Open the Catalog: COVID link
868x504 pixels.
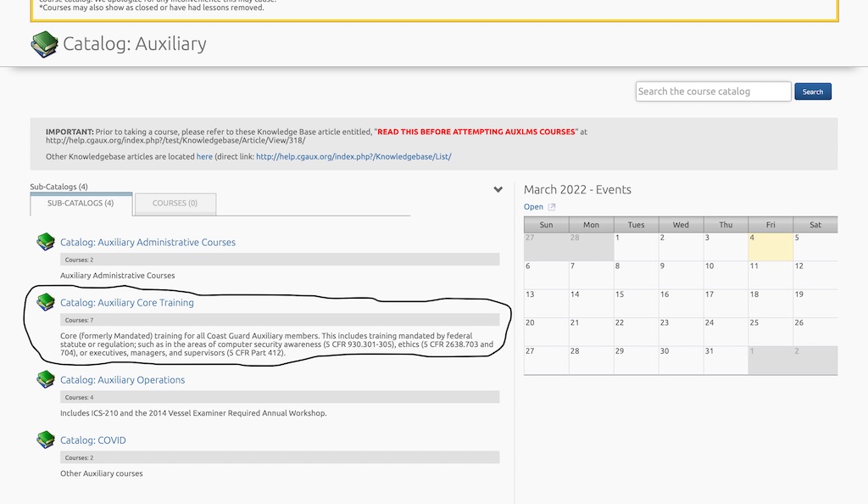coord(93,440)
